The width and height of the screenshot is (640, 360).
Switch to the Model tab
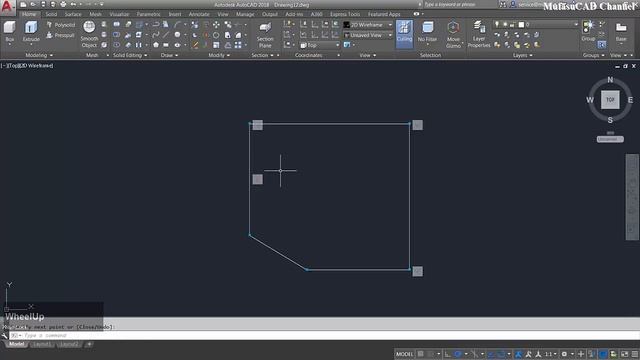pyautogui.click(x=16, y=344)
